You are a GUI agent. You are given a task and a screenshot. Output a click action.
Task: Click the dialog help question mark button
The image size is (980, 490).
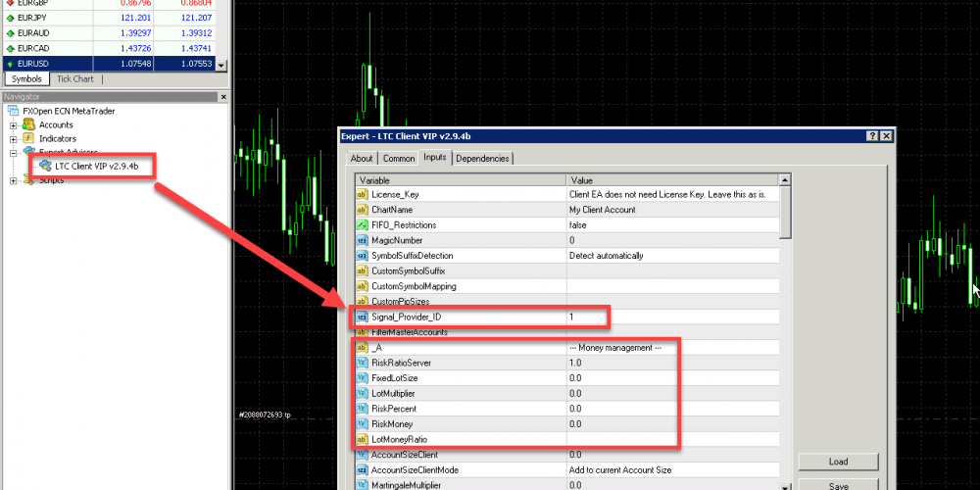[872, 136]
